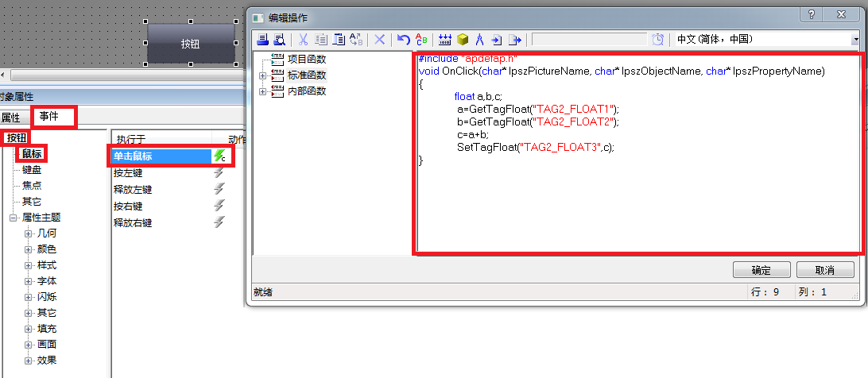Click lightning icon for 释放左键 event
The width and height of the screenshot is (868, 378).
(219, 189)
